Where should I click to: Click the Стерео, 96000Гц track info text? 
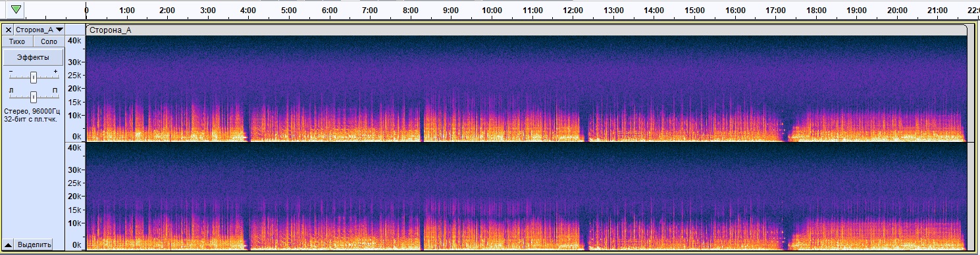tap(32, 112)
